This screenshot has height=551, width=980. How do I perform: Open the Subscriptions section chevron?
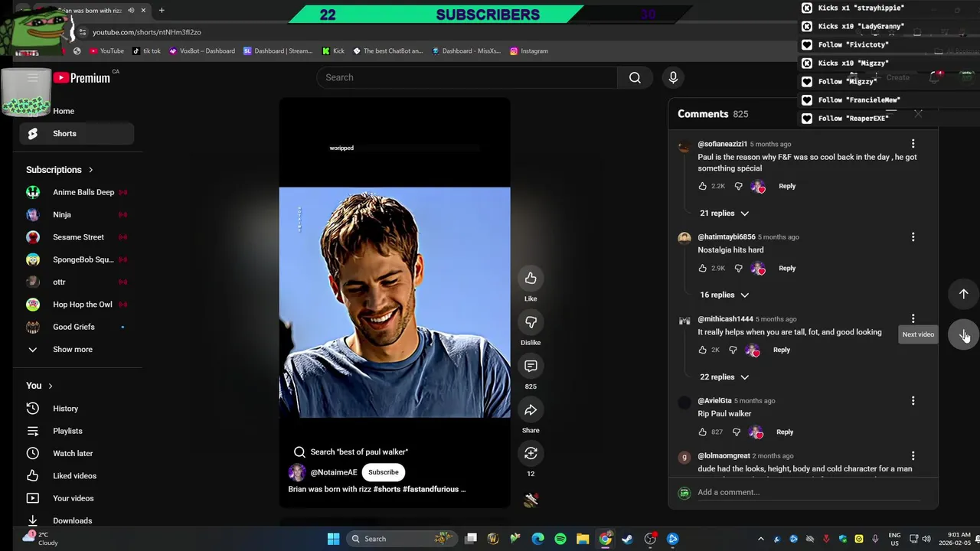pos(90,170)
